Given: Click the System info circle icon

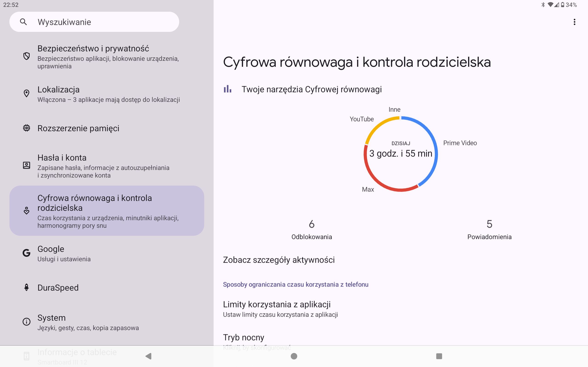Looking at the screenshot, I should point(26,322).
